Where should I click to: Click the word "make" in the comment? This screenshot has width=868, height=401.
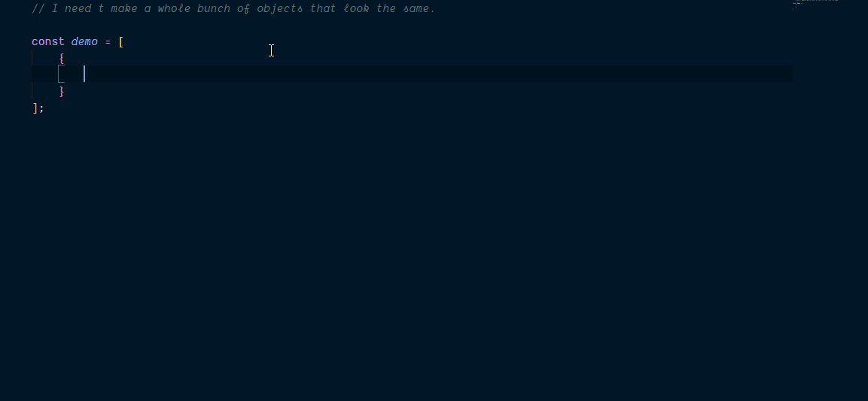click(x=124, y=9)
